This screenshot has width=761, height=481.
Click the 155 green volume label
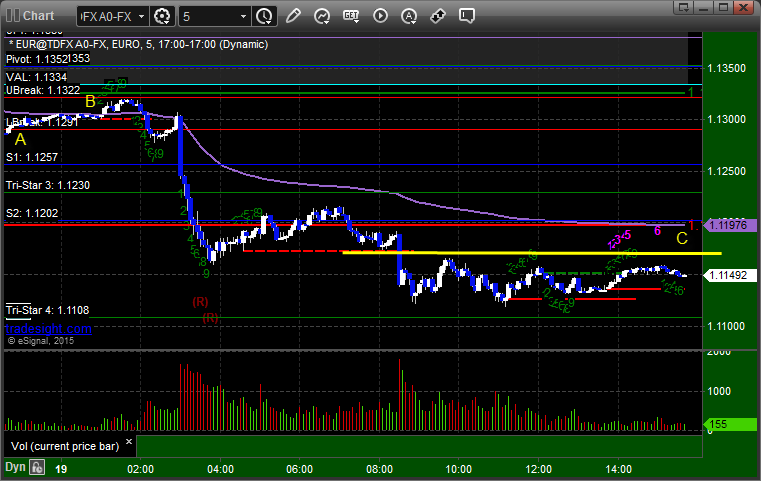click(x=729, y=424)
